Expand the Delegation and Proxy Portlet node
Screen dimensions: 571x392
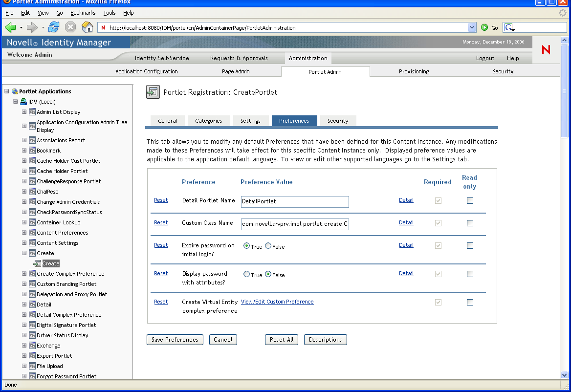pyautogui.click(x=24, y=294)
